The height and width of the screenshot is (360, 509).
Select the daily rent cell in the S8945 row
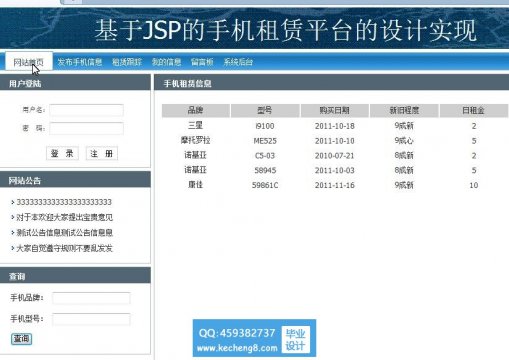coord(474,170)
